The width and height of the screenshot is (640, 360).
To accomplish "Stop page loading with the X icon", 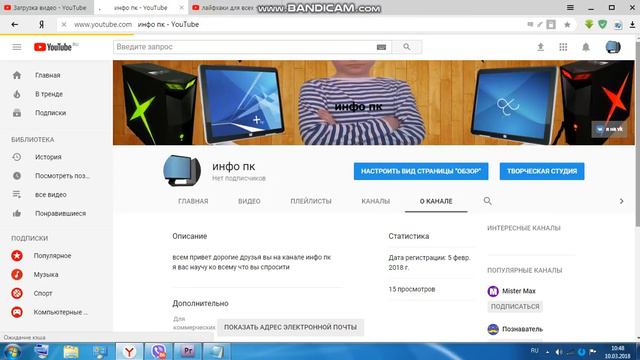I will pos(64,24).
